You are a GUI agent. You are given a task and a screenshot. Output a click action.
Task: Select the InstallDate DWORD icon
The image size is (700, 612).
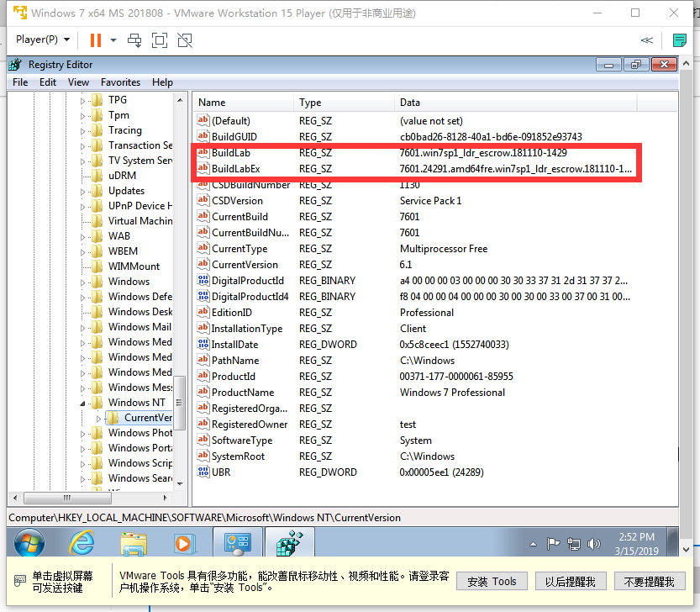point(203,344)
